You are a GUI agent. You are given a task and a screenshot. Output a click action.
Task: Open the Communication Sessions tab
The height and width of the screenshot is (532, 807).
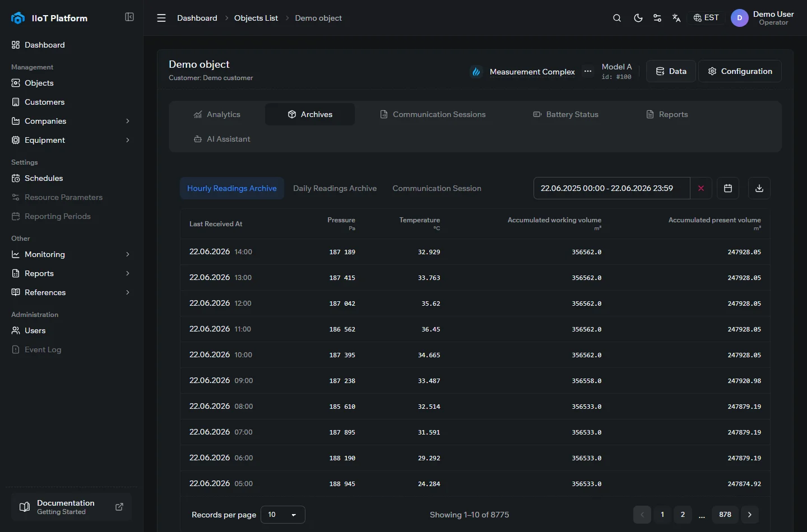[x=433, y=114]
